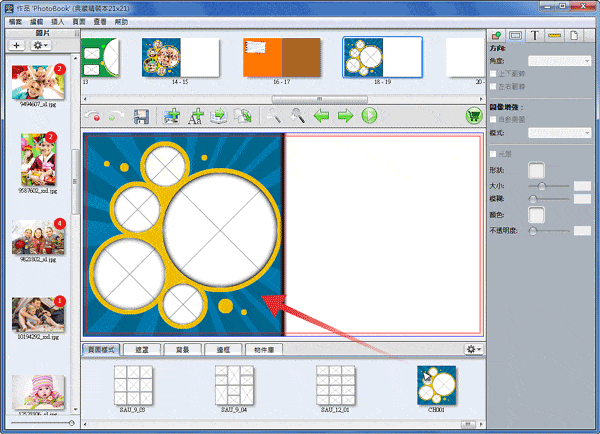Screen dimensions: 600x434
Task: Go to previous page with green left arrow
Action: coord(322,116)
